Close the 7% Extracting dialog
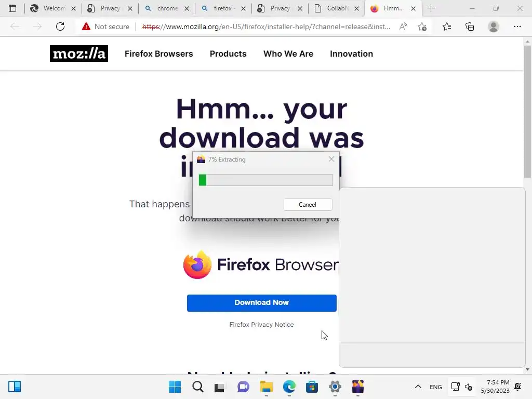Image resolution: width=532 pixels, height=399 pixels. click(331, 159)
